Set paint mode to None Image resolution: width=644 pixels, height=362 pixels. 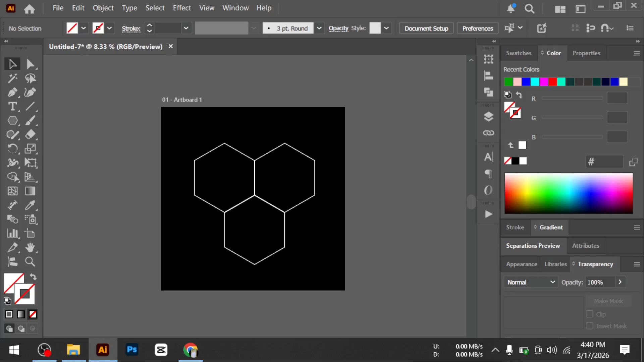(x=33, y=314)
